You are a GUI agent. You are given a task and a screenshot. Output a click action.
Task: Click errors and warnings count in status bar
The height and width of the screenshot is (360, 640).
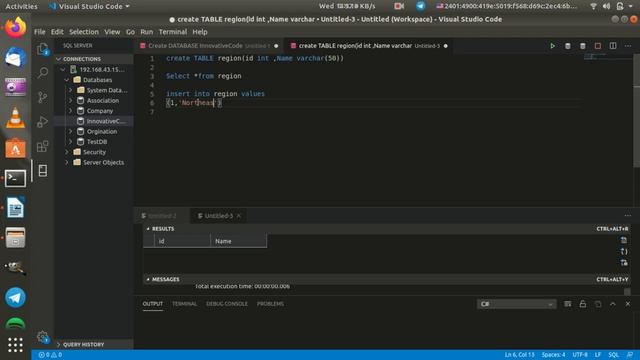[50, 355]
